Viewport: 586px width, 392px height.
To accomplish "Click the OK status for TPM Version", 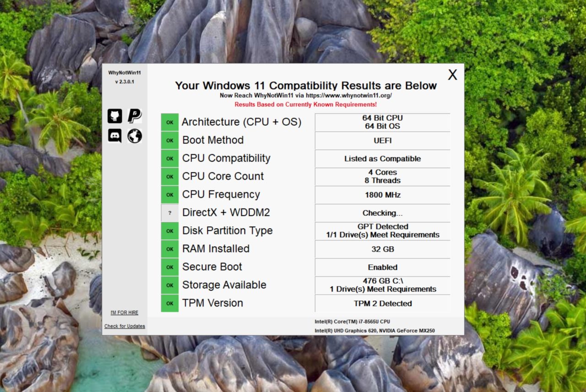I will (x=170, y=303).
